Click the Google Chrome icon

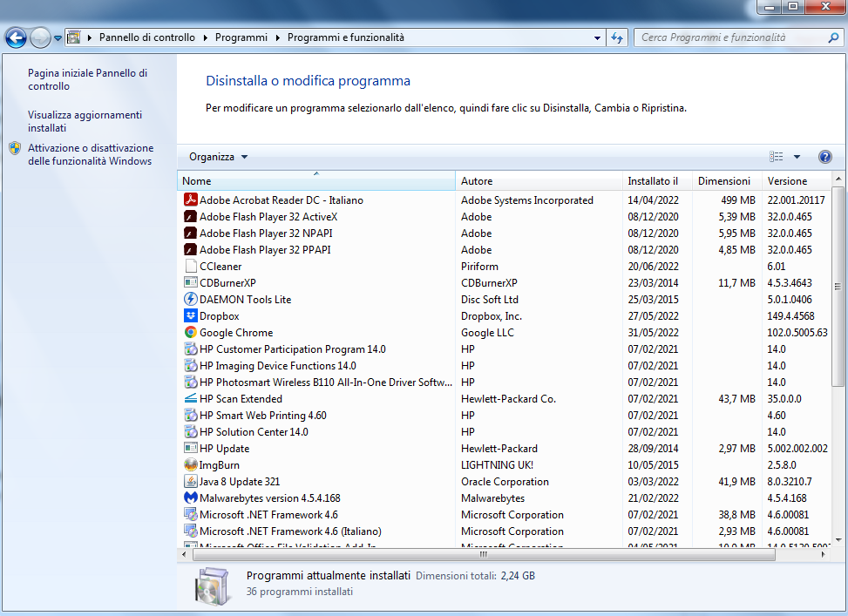[191, 333]
